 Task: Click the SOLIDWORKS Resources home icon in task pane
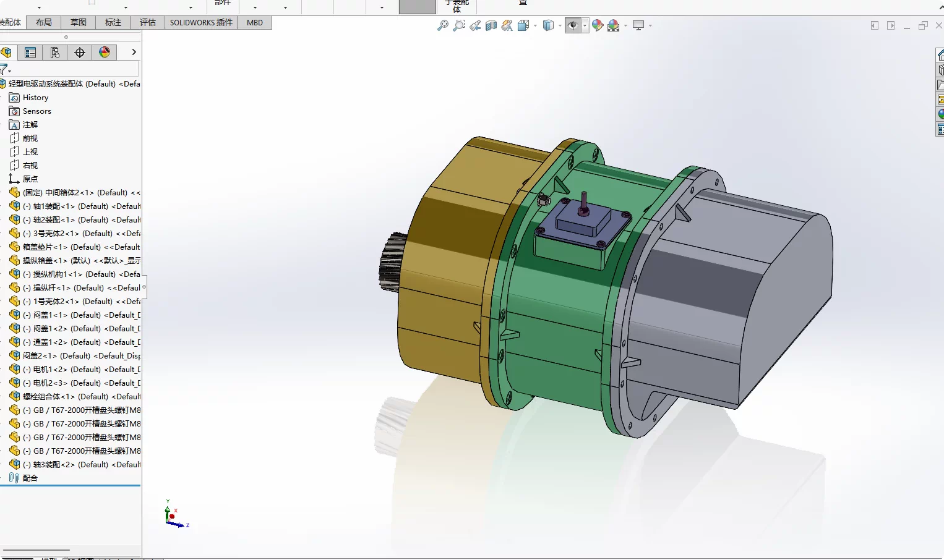tap(940, 55)
